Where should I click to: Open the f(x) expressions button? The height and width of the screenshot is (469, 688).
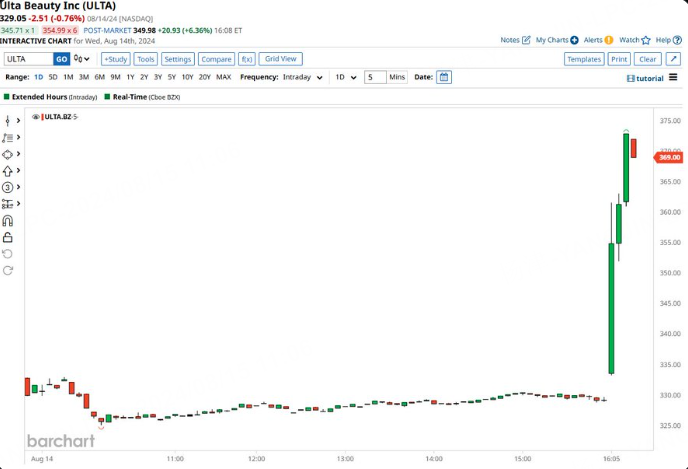click(247, 59)
